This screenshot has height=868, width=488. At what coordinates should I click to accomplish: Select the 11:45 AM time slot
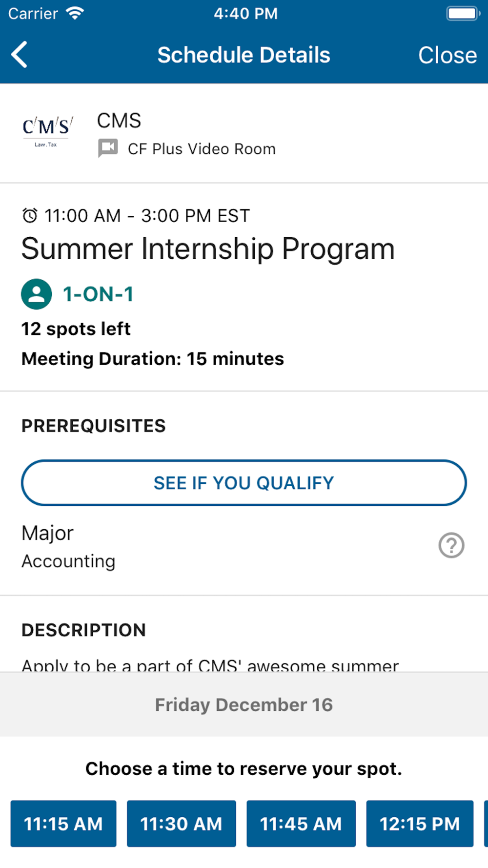301,824
